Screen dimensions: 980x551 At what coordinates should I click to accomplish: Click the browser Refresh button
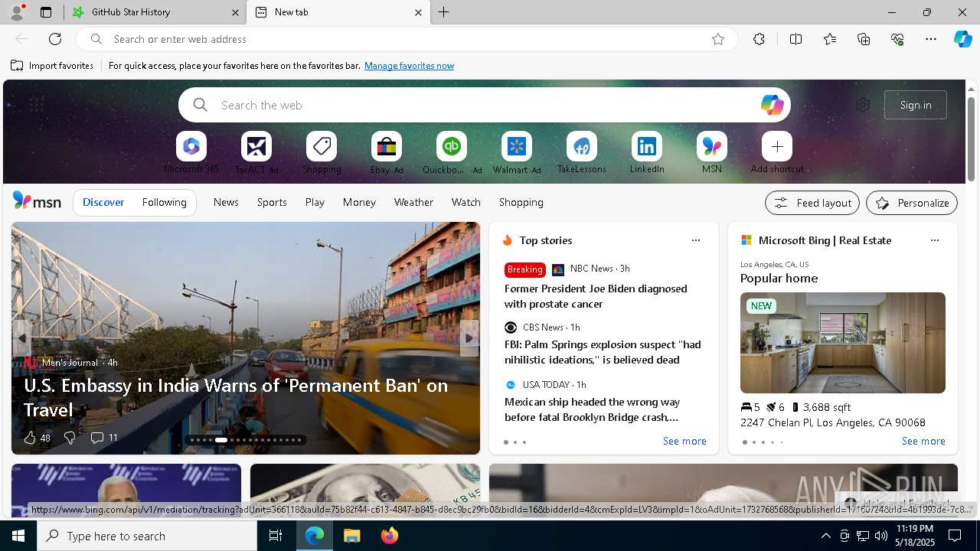tap(55, 39)
